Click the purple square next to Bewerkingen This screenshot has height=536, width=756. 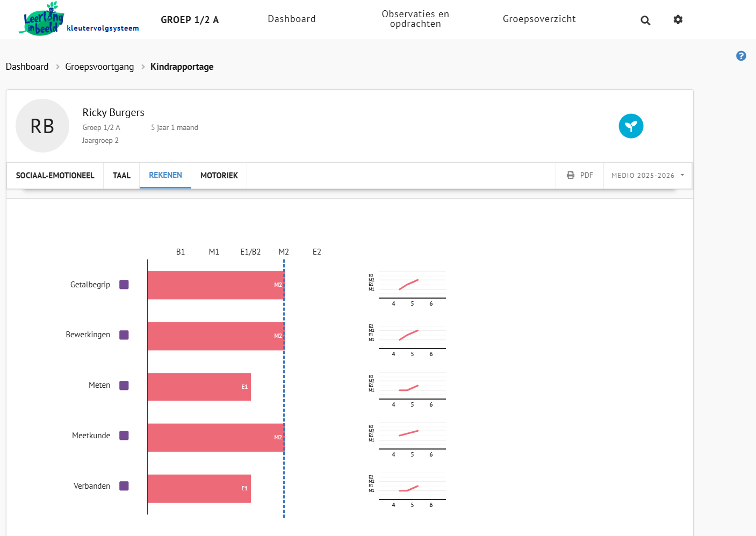[x=124, y=335]
